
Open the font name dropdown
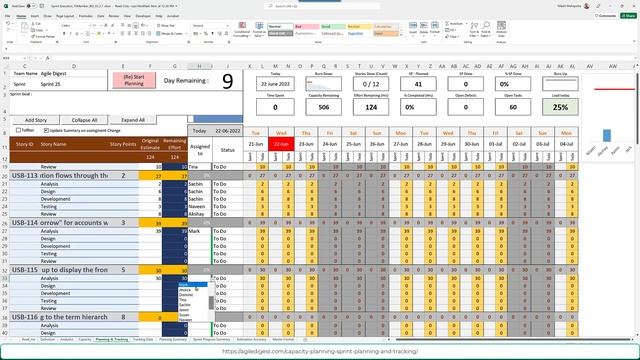tap(91, 26)
